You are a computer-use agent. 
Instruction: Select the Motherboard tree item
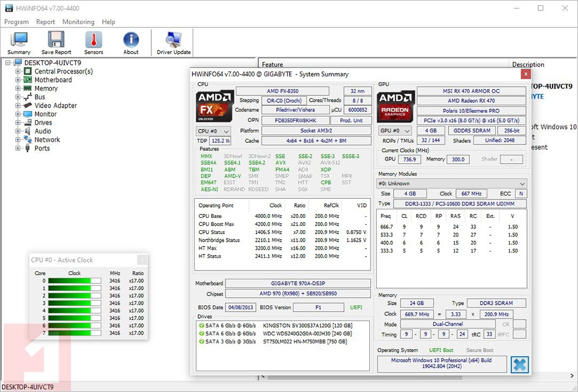(x=53, y=80)
